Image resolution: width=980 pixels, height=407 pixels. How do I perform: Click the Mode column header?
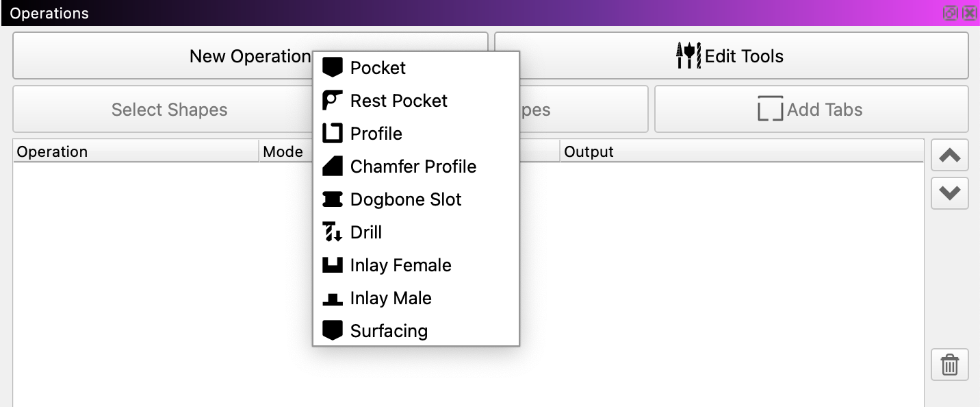(x=283, y=151)
